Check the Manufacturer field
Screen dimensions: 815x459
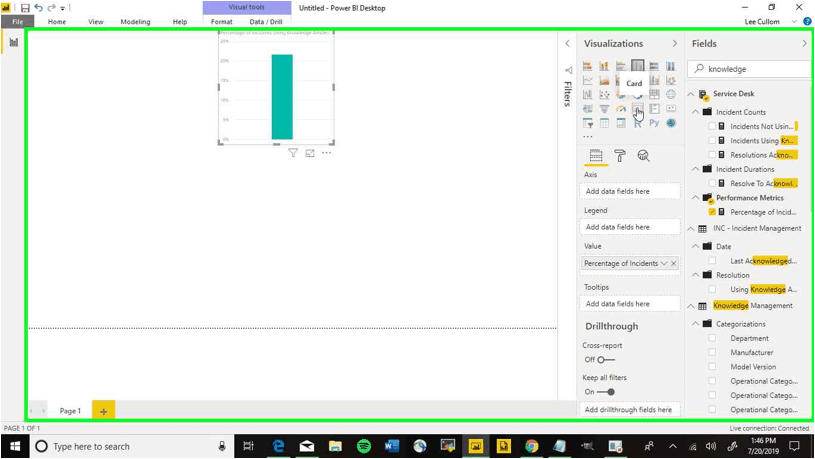[712, 352]
